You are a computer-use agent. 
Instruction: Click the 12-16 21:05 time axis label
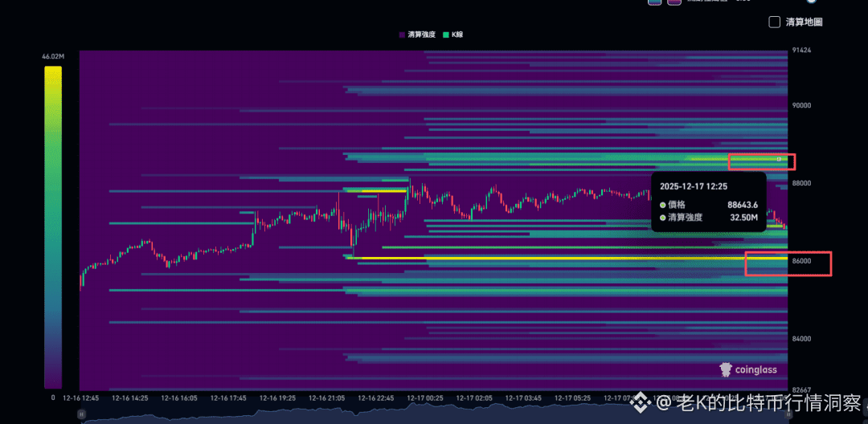[328, 397]
